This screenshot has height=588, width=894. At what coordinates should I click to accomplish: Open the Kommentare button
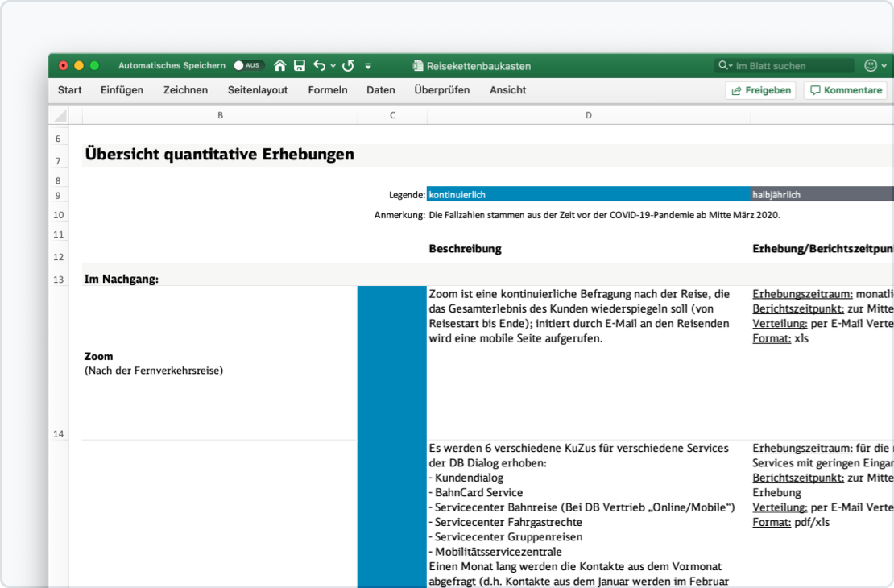pos(845,90)
